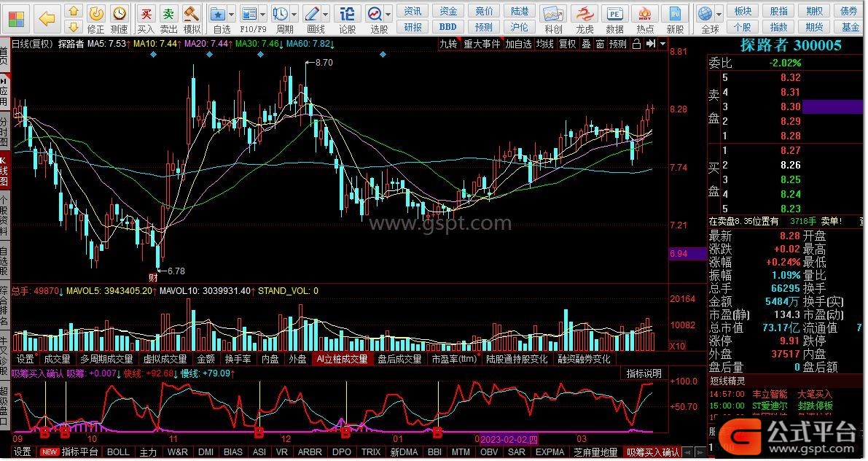Click the BBD button
The image size is (868, 461).
pos(447,26)
